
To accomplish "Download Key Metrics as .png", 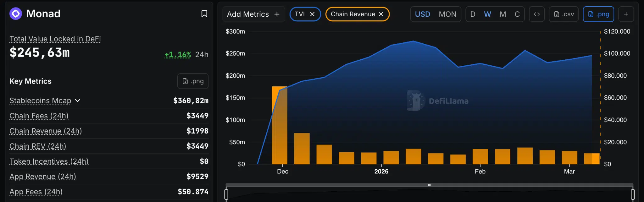I will (x=193, y=81).
